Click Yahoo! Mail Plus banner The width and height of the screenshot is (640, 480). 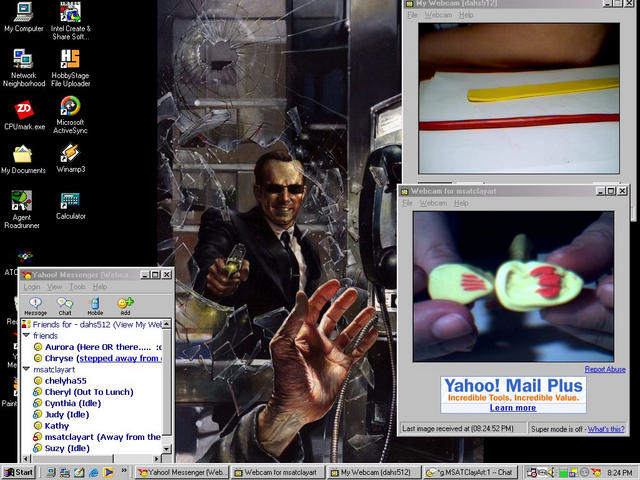coord(513,395)
